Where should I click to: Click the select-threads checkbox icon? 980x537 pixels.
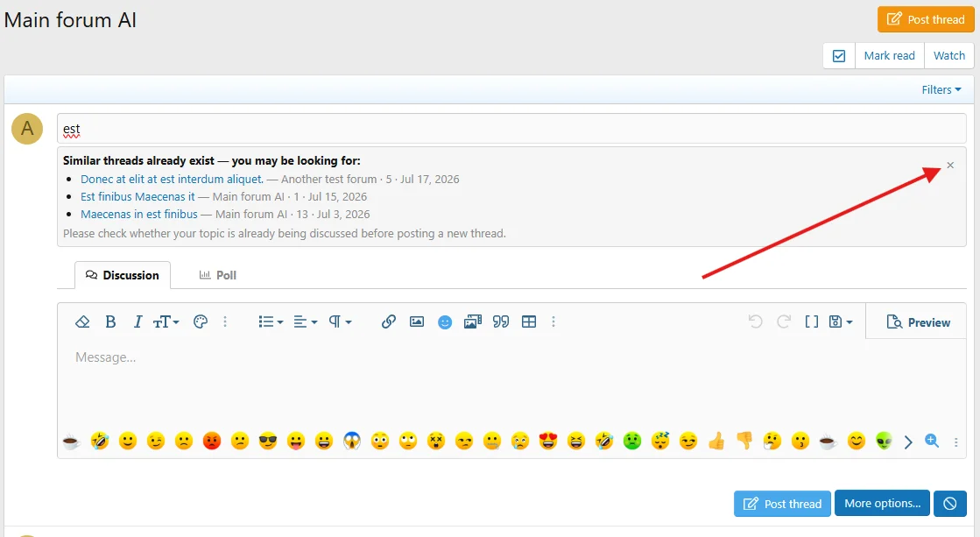tap(839, 56)
